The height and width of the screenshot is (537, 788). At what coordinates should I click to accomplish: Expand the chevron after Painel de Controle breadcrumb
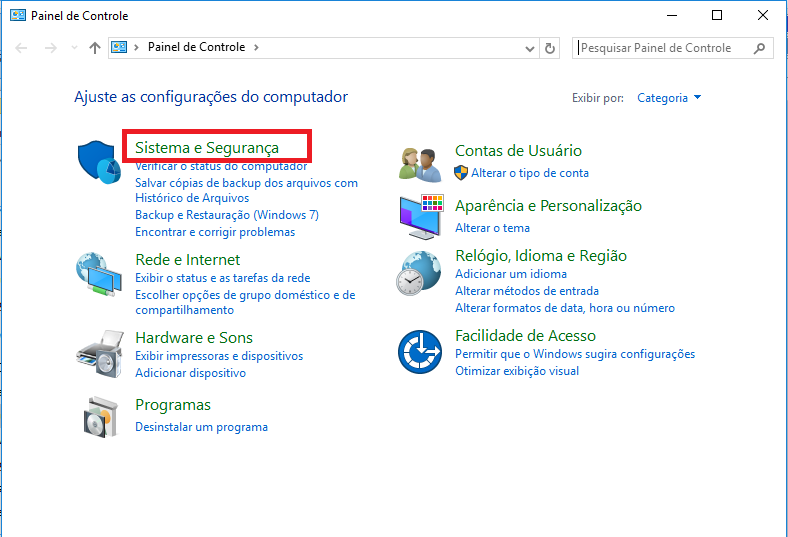click(256, 47)
